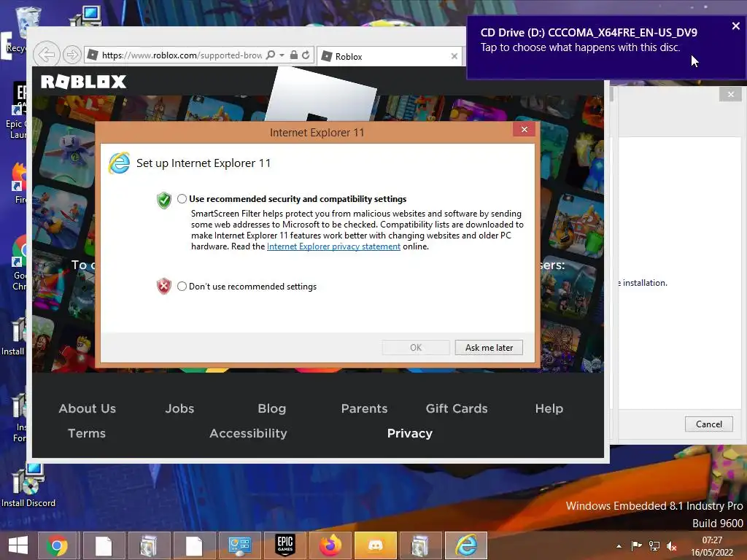The height and width of the screenshot is (560, 747).
Task: Open the Accessibility footer link
Action: [x=248, y=433]
